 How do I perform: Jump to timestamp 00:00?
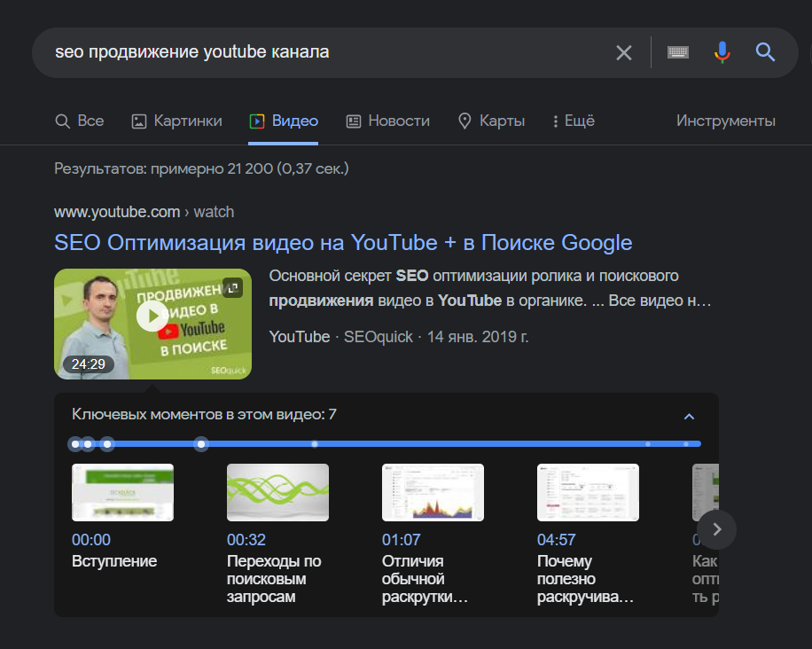pyautogui.click(x=91, y=540)
